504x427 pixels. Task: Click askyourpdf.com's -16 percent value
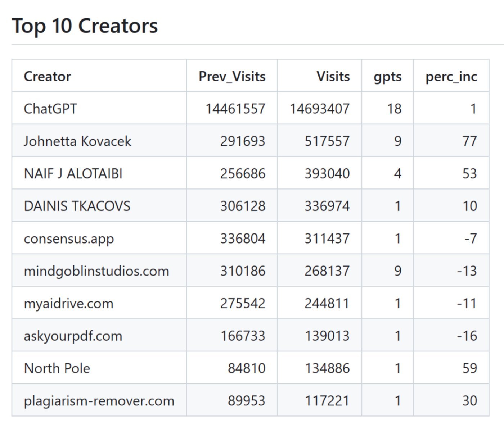(467, 336)
